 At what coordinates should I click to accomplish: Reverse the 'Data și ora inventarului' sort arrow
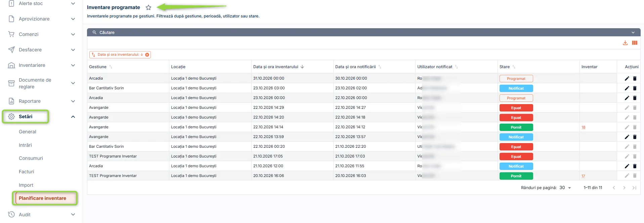[302, 67]
